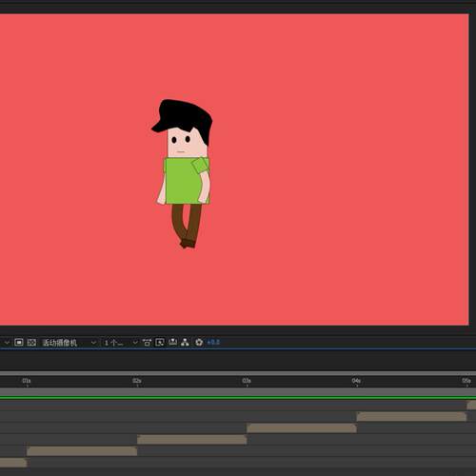Image resolution: width=476 pixels, height=476 pixels.
Task: Toggle the transparency grid icon
Action: [31, 343]
